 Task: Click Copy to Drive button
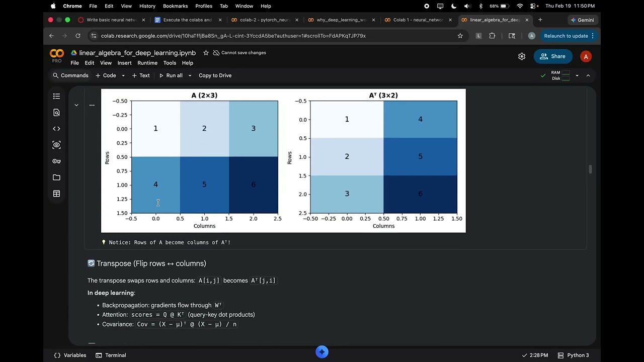click(x=215, y=75)
